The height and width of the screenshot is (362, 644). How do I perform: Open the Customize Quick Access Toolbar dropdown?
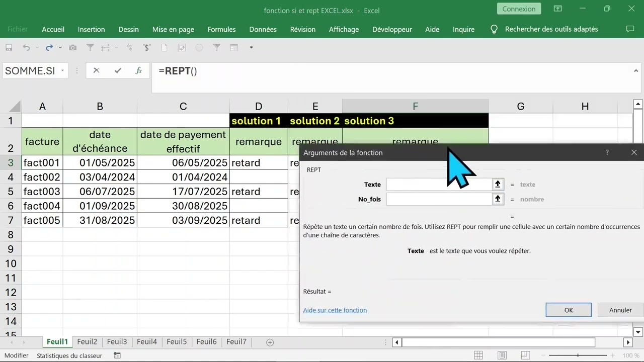click(251, 48)
